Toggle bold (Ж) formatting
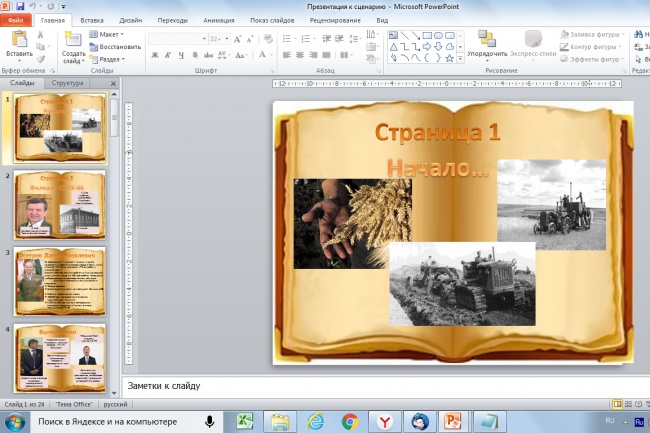650x433 pixels. [155, 55]
